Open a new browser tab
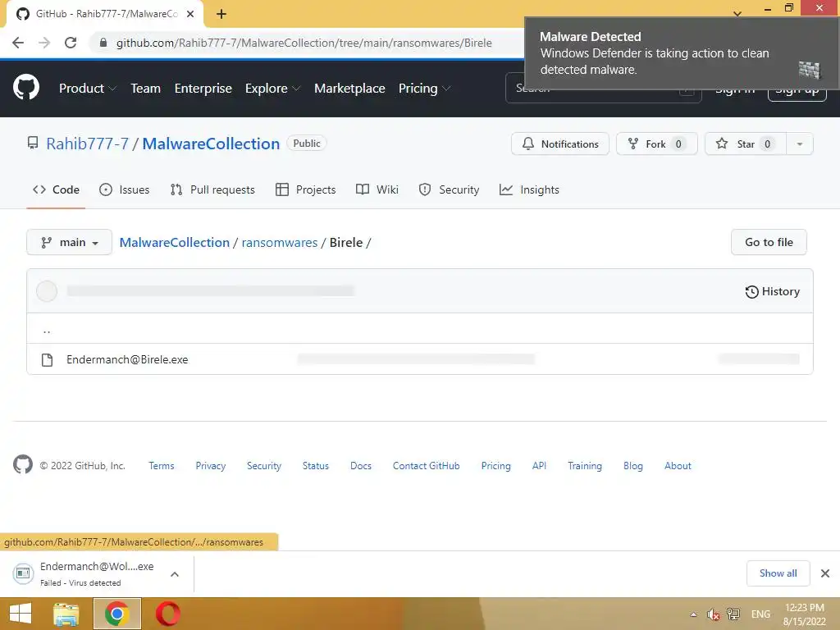Screen dimensions: 840x630 [x=221, y=14]
